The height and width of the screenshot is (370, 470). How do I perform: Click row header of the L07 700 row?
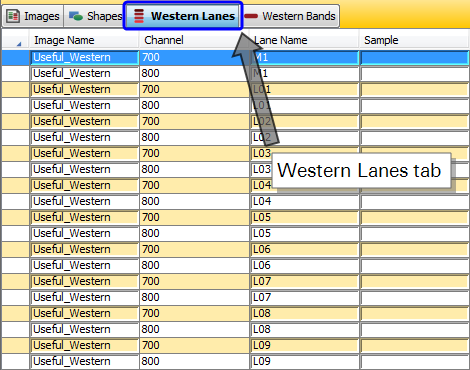(16, 281)
